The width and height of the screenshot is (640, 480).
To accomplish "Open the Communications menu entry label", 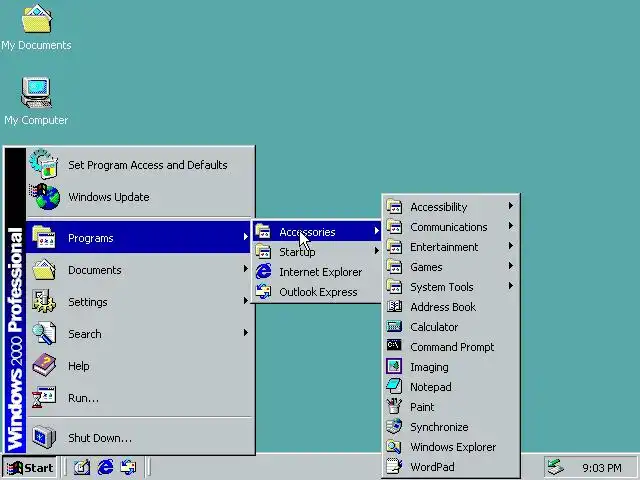I will click(x=449, y=227).
